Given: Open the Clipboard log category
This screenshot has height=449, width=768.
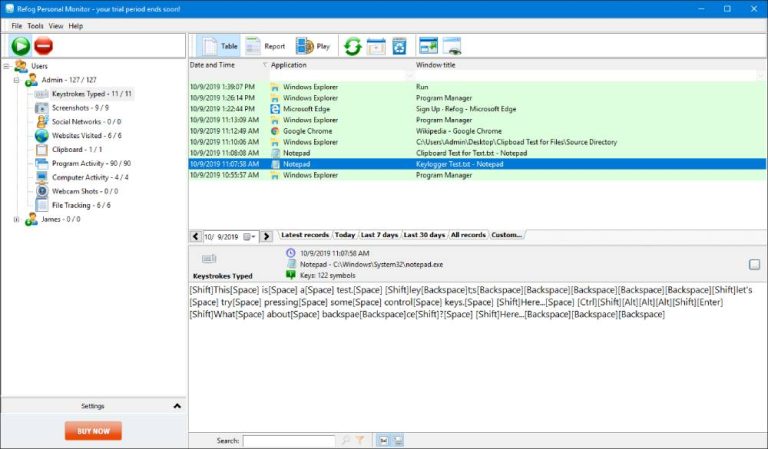Looking at the screenshot, I should point(77,149).
